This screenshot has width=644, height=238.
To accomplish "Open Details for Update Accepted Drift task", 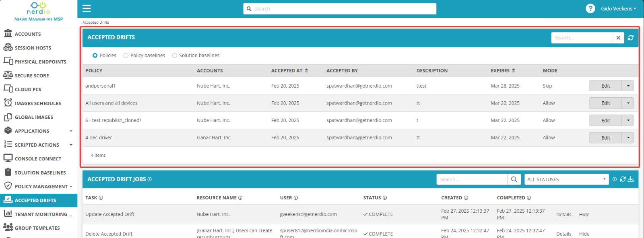I will coord(563,215).
